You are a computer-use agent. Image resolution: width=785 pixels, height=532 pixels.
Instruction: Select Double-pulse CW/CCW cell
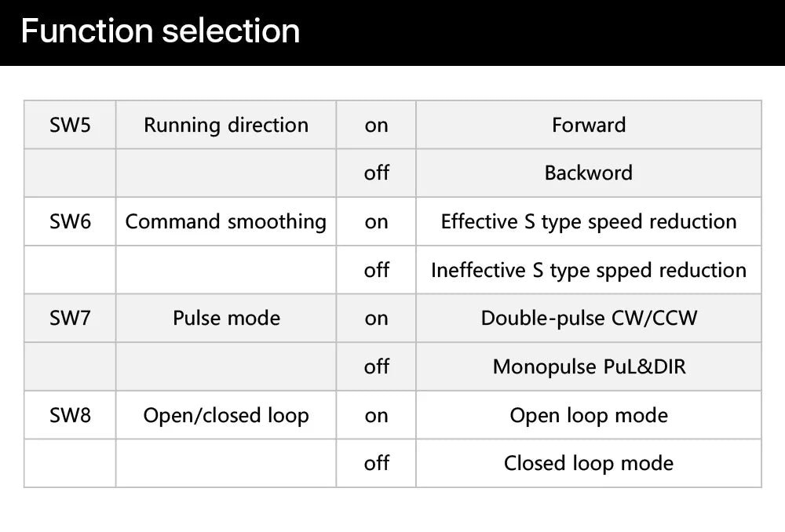(589, 318)
